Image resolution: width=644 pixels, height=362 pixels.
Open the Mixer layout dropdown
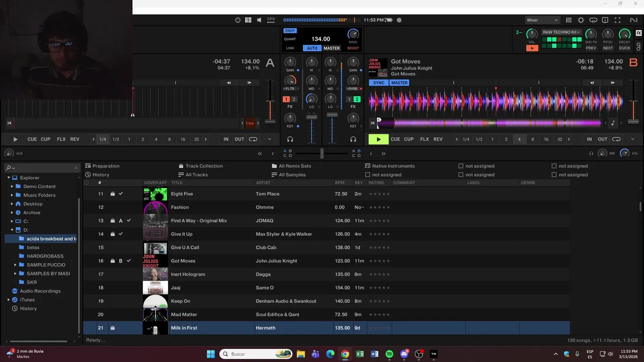point(542,20)
